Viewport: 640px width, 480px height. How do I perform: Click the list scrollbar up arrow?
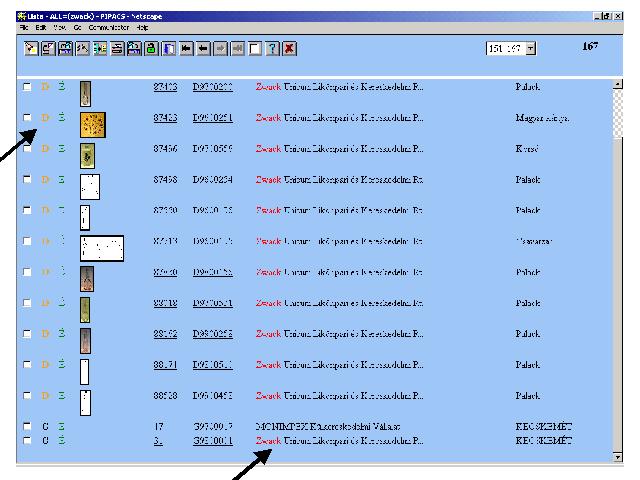618,84
